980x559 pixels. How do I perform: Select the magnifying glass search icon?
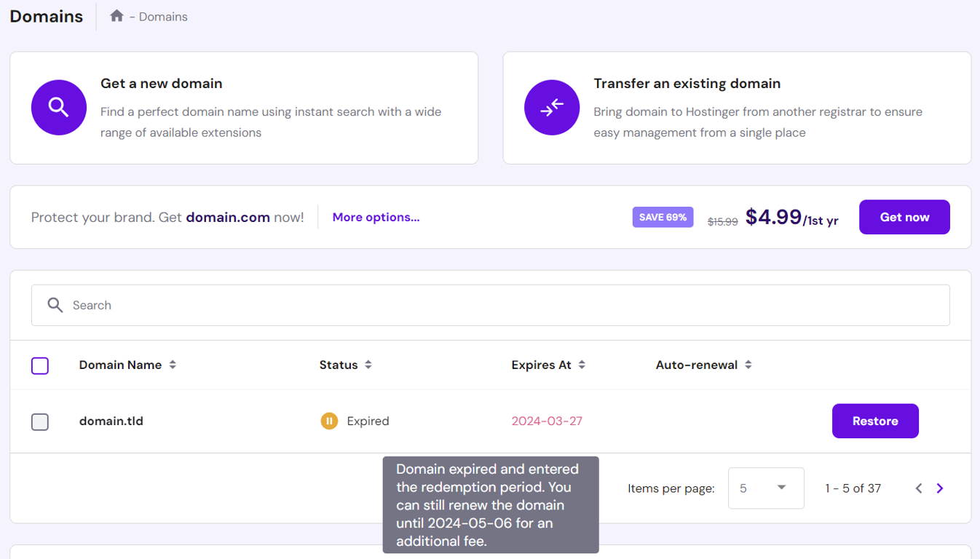coord(55,305)
